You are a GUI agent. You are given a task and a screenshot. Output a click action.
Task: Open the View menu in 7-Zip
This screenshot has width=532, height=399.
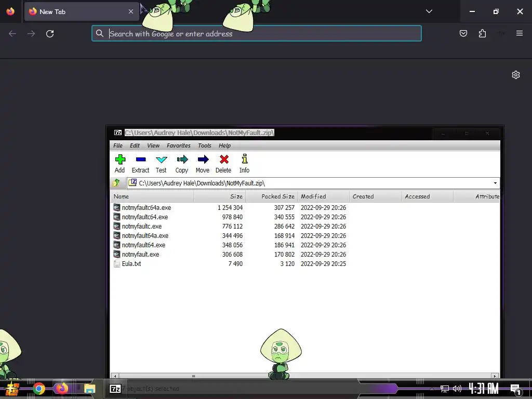[153, 145]
